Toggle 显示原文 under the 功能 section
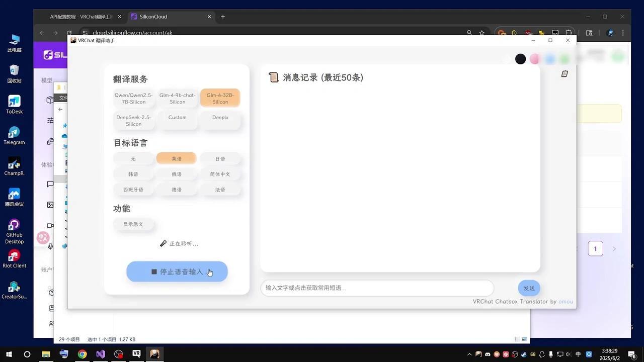 click(x=133, y=224)
